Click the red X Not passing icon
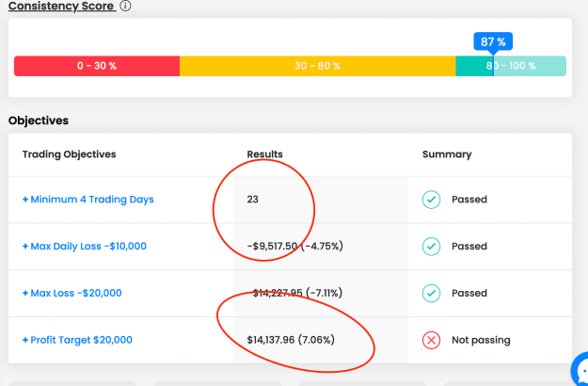The width and height of the screenshot is (588, 386). point(431,340)
